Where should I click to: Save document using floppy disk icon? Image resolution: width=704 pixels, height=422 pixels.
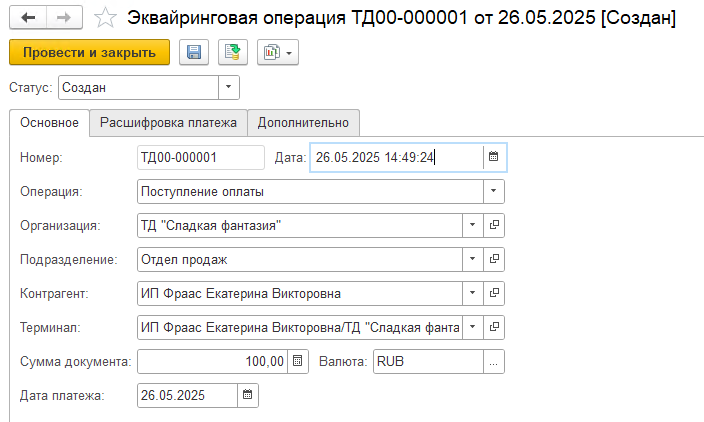[194, 53]
